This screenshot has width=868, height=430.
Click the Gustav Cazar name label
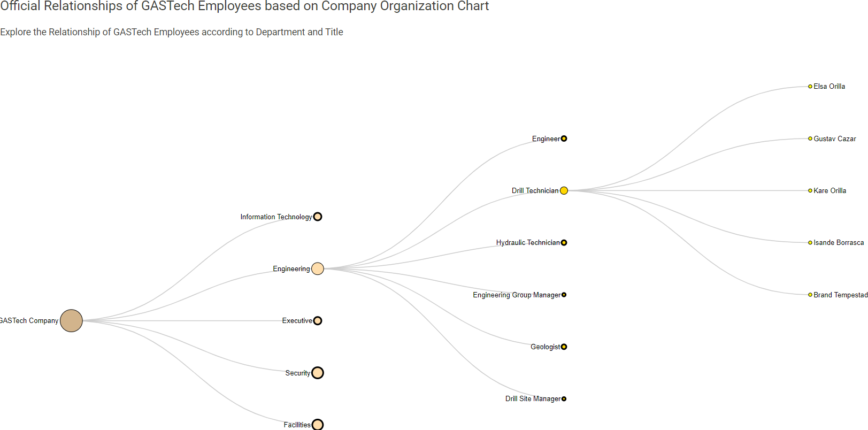click(835, 139)
